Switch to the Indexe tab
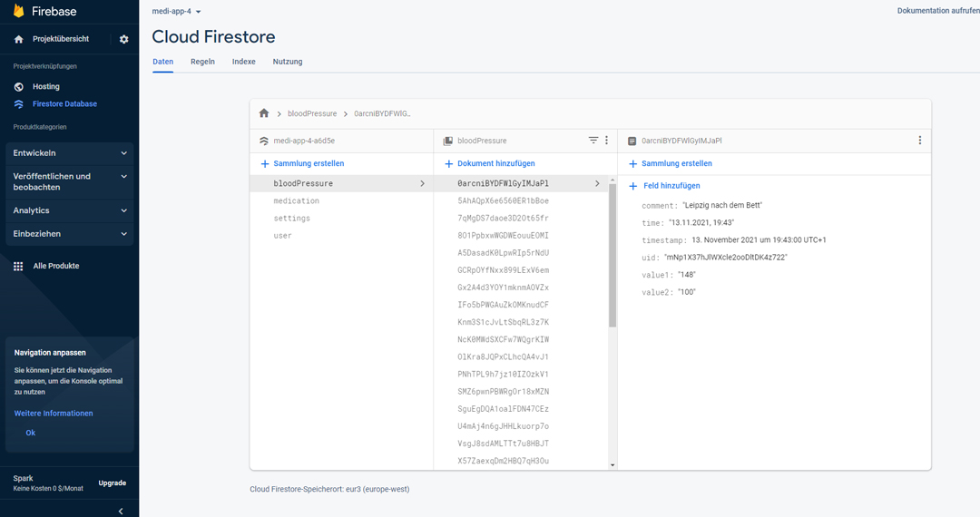Screen dimensions: 980x517 point(244,62)
